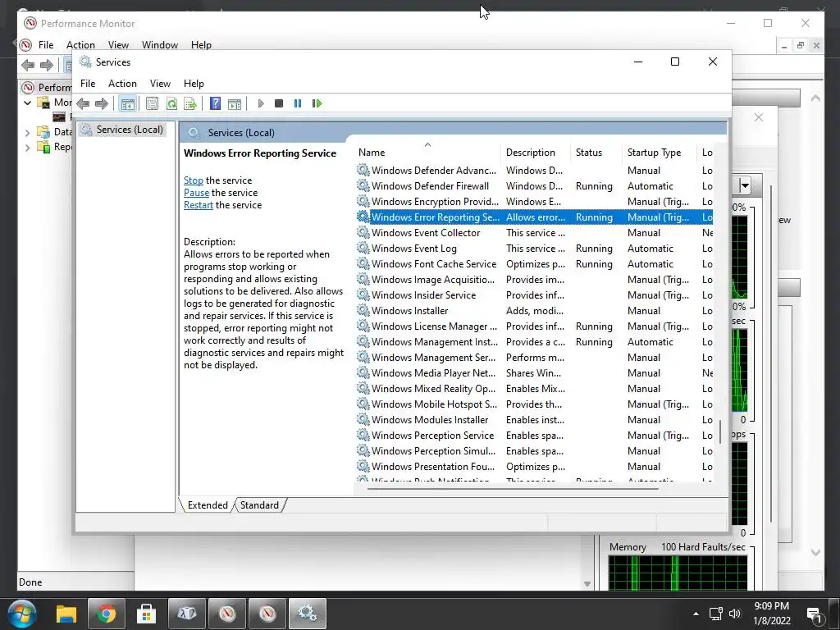The width and height of the screenshot is (840, 630).
Task: Open Help menu in Services window
Action: 194,84
